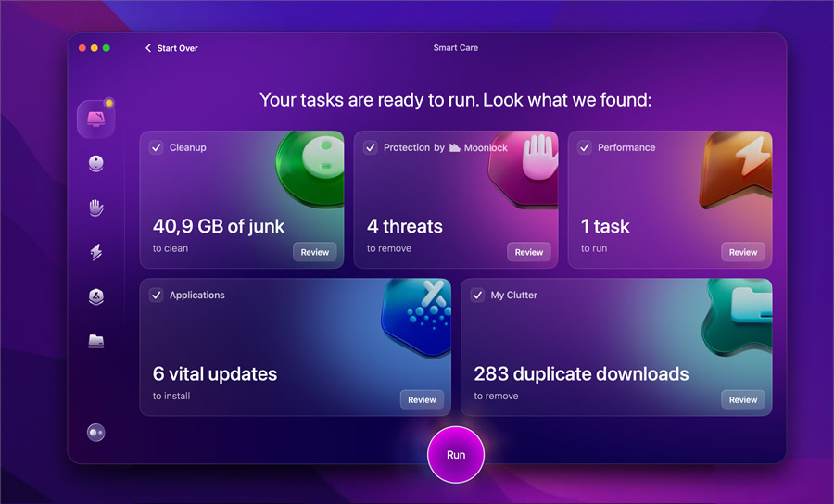Uncheck the Performance checkbox
Screen dimensions: 834x504
585,147
